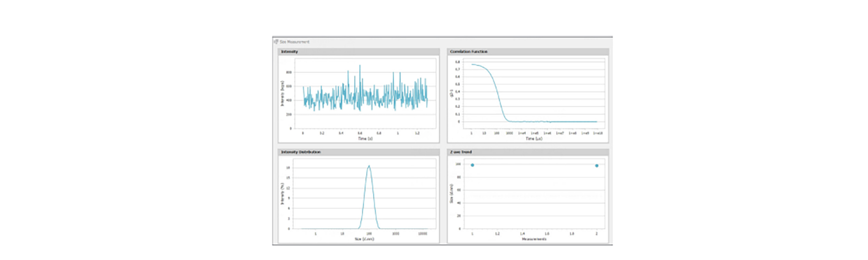Select the Size Measurement window title

tap(294, 42)
